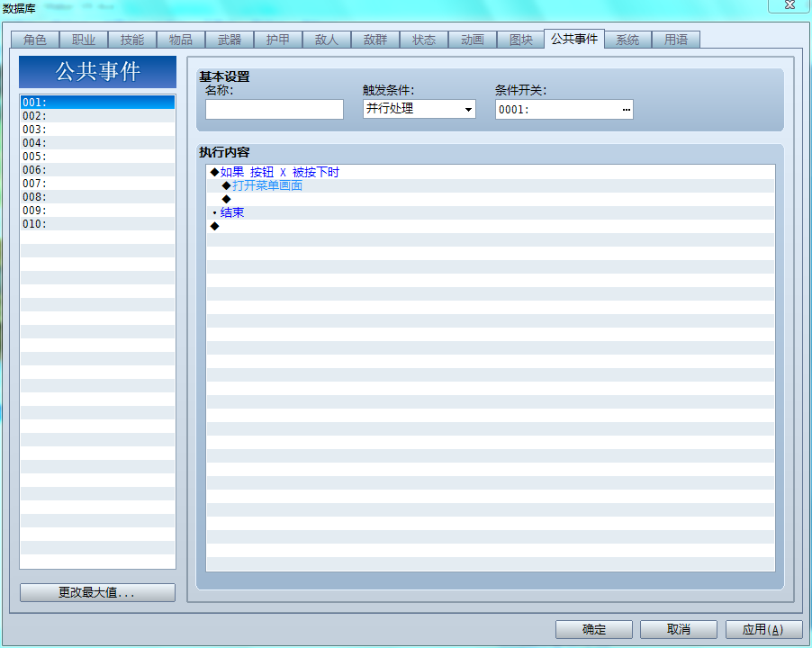The height and width of the screenshot is (648, 812).
Task: Open the 动画 tab
Action: [x=473, y=40]
